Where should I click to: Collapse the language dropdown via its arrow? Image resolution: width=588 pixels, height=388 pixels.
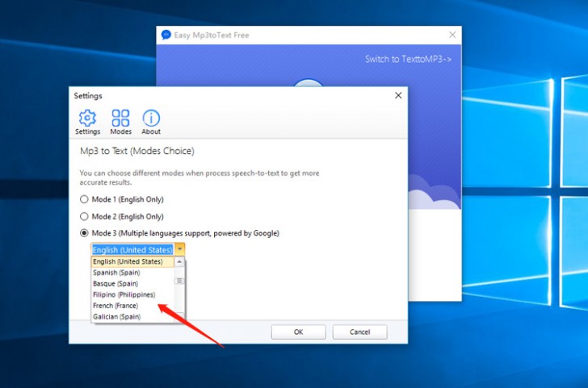coord(179,249)
